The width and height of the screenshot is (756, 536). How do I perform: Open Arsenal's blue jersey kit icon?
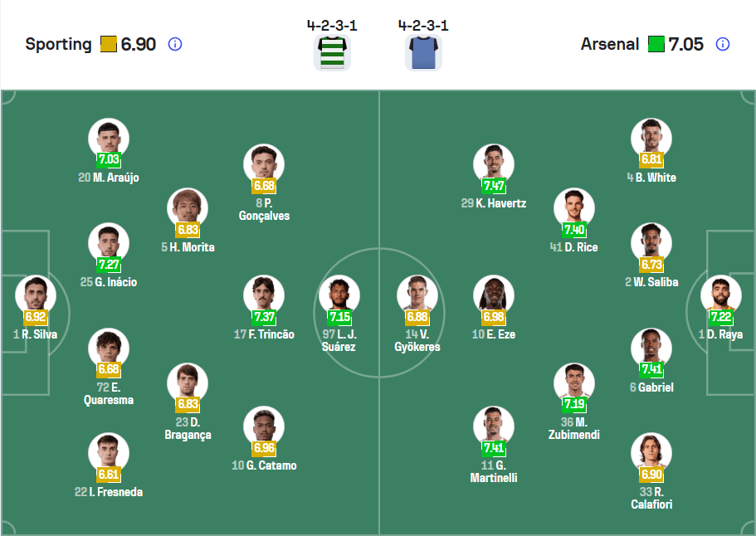(423, 51)
